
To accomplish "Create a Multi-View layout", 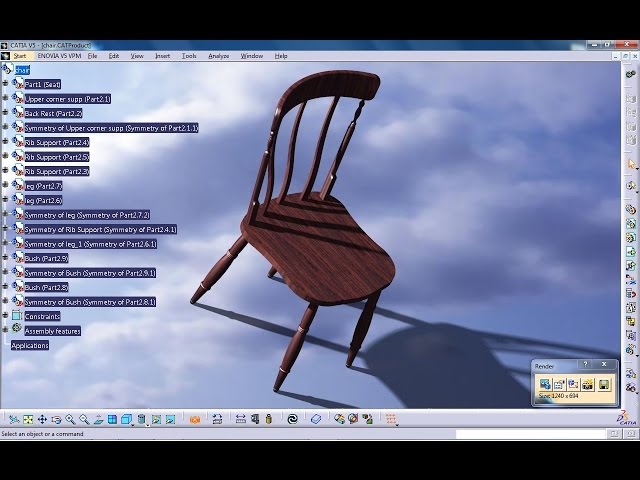I will (x=112, y=419).
